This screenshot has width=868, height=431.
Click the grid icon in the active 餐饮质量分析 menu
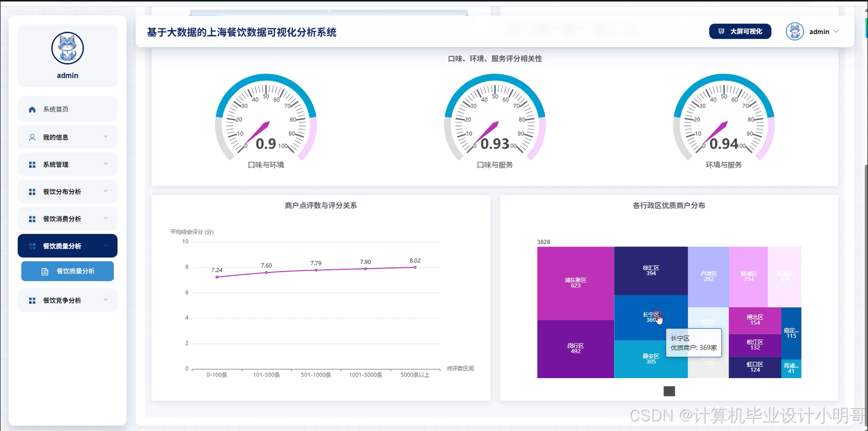coord(32,246)
